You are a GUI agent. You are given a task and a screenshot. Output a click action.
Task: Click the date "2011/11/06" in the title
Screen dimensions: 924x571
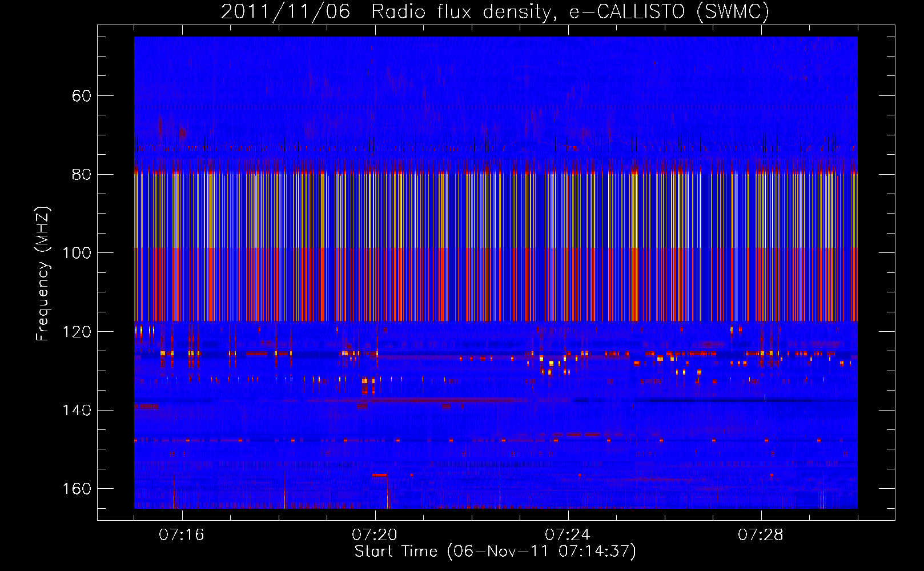[x=286, y=11]
